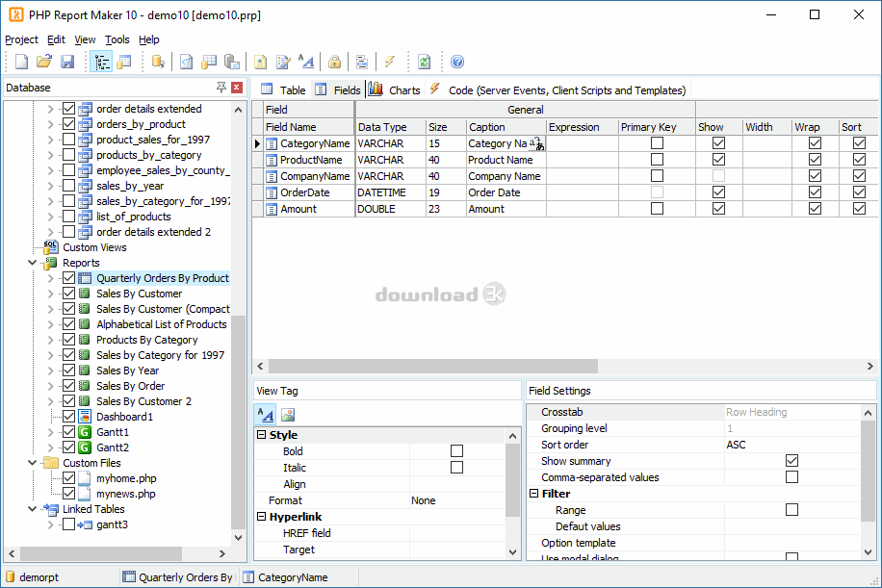Expand the Sales By Year report node
Viewport: 882px width, 588px height.
51,371
